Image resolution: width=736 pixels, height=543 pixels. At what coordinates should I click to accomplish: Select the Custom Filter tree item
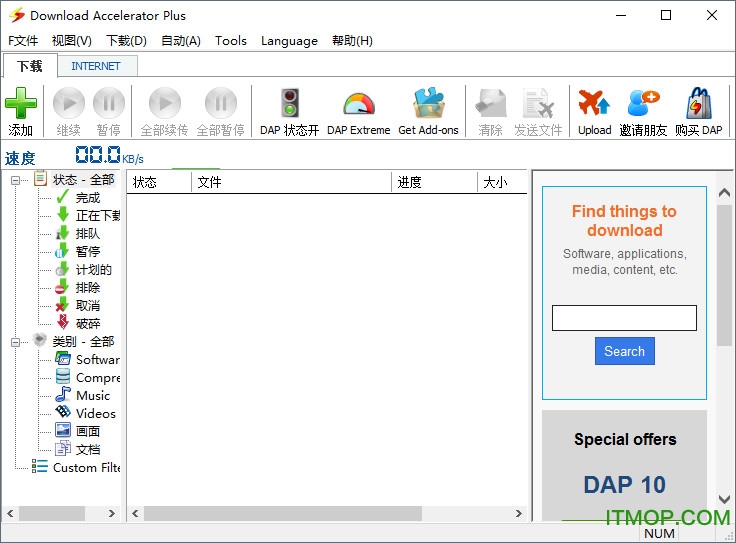(86, 467)
